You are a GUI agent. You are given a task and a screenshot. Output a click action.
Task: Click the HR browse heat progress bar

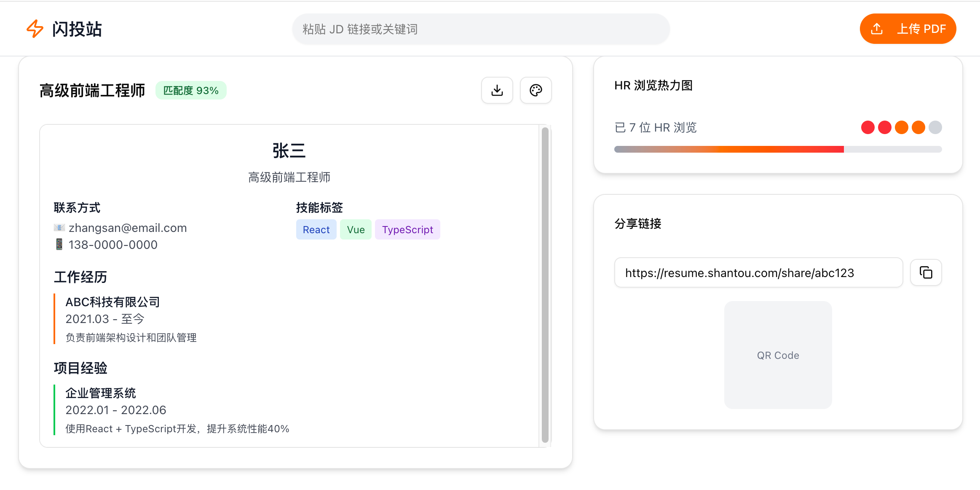[x=777, y=149]
